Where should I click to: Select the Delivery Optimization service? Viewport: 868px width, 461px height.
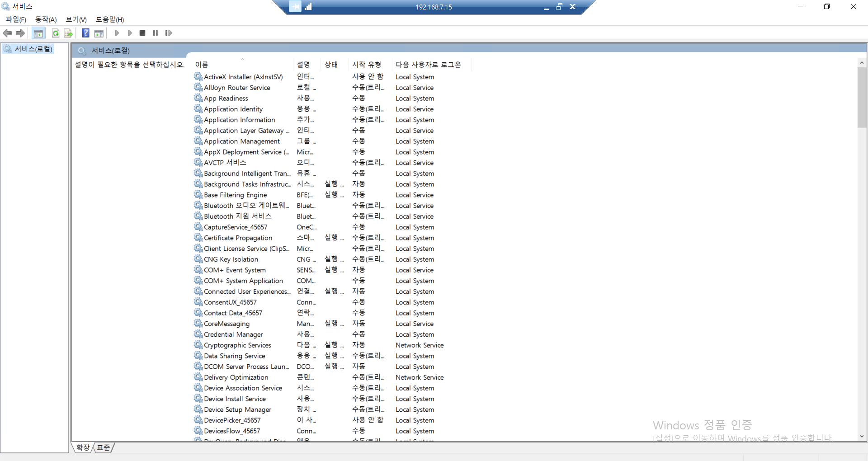236,377
